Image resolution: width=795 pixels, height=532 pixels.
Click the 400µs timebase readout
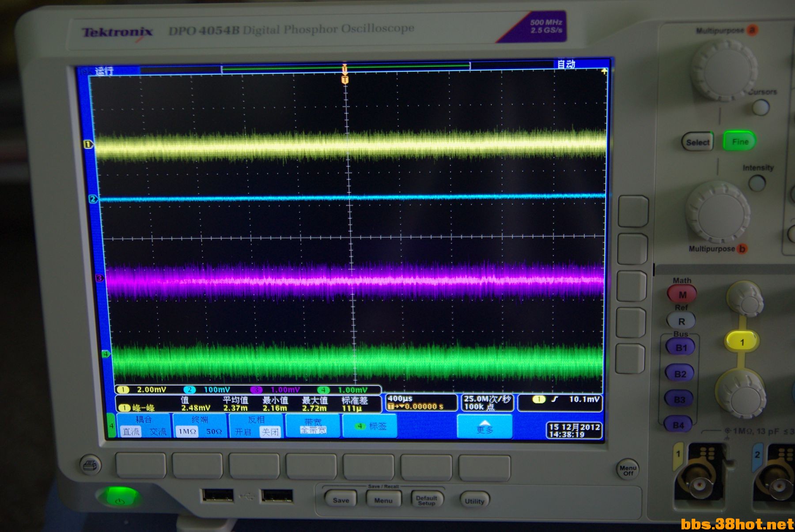point(400,398)
